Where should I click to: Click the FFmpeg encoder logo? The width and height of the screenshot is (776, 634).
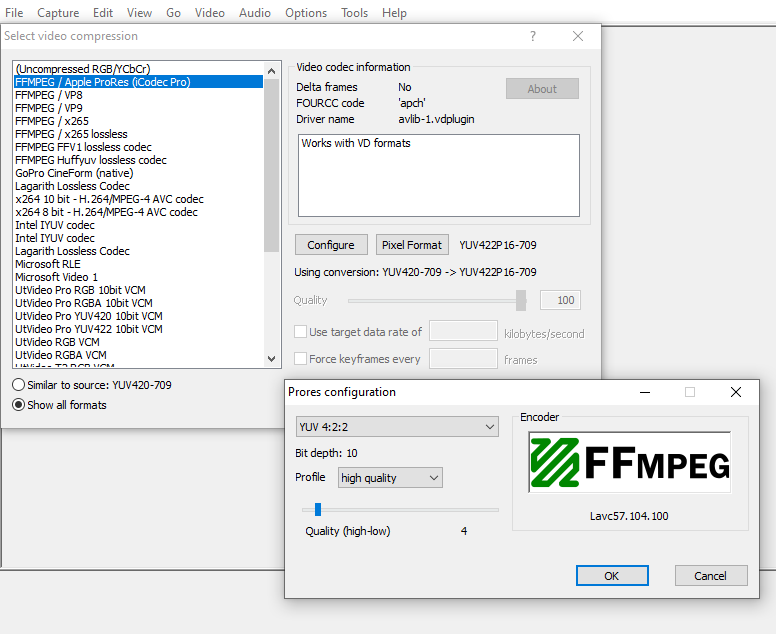pos(630,462)
